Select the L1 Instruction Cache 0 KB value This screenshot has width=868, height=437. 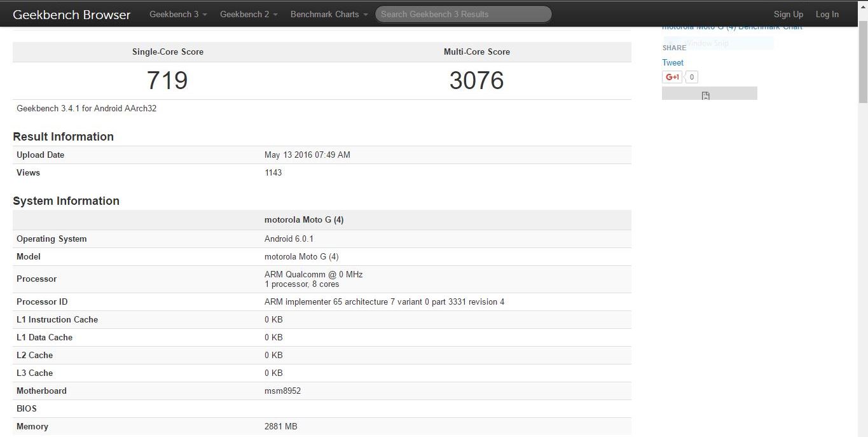click(273, 319)
